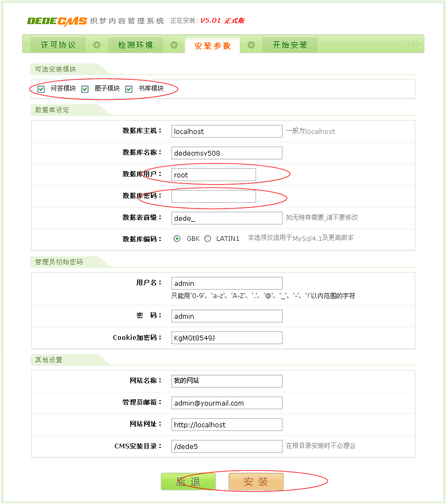
Task: Click inside the 数据库主机 localhost field
Action: coord(226,131)
